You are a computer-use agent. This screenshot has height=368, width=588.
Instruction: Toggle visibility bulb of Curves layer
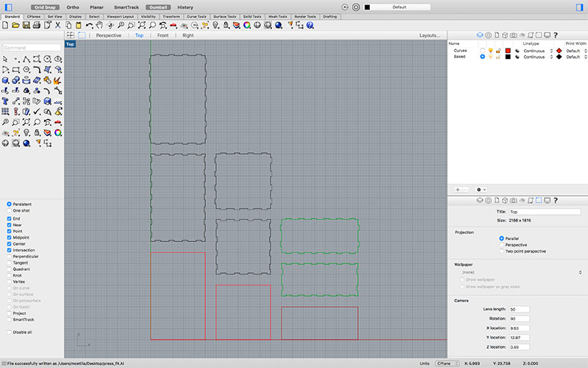tap(490, 51)
